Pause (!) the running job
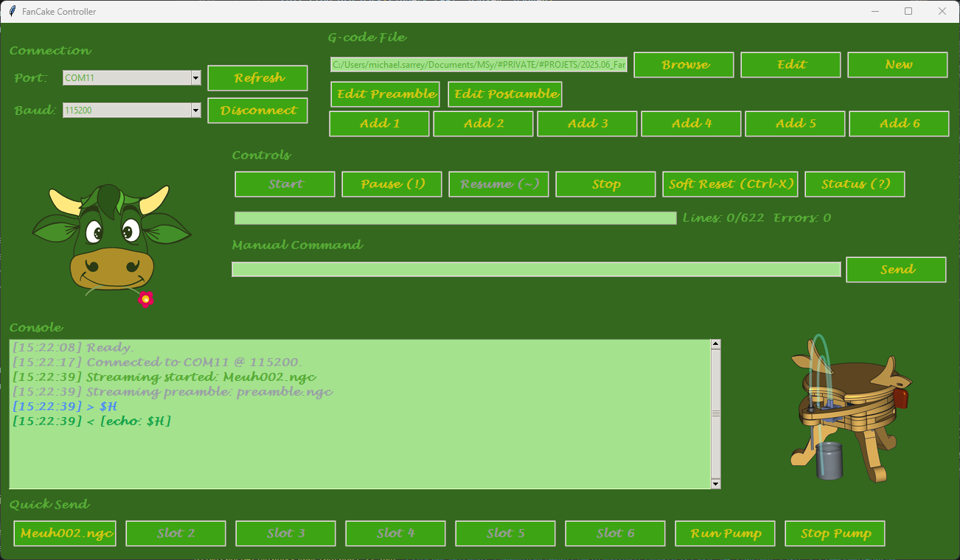The height and width of the screenshot is (560, 960). 392,184
